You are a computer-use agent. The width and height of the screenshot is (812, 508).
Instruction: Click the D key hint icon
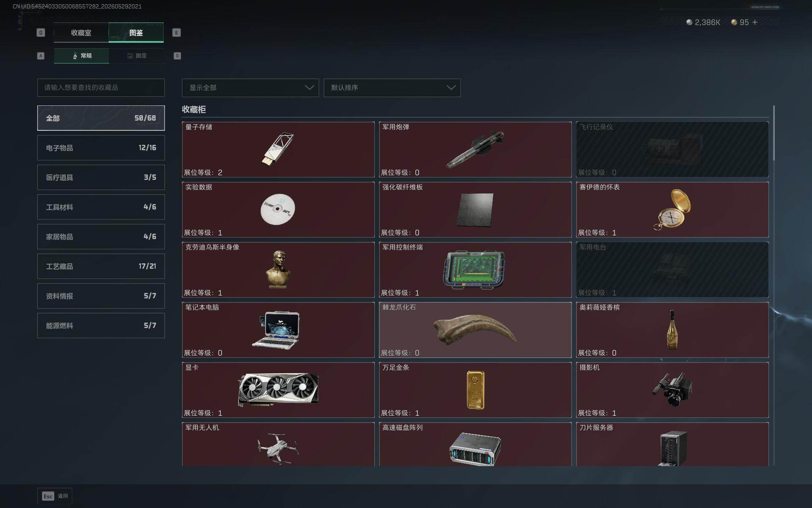pyautogui.click(x=177, y=56)
